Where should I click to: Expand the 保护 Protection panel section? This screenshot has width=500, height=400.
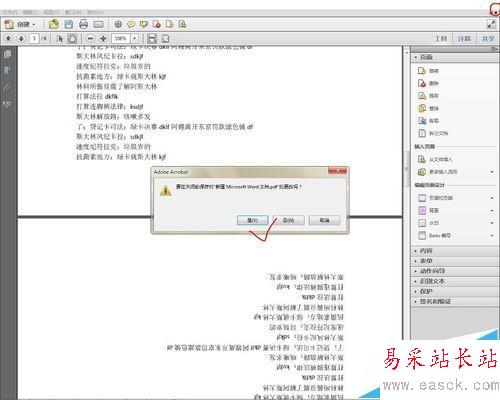(x=455, y=291)
